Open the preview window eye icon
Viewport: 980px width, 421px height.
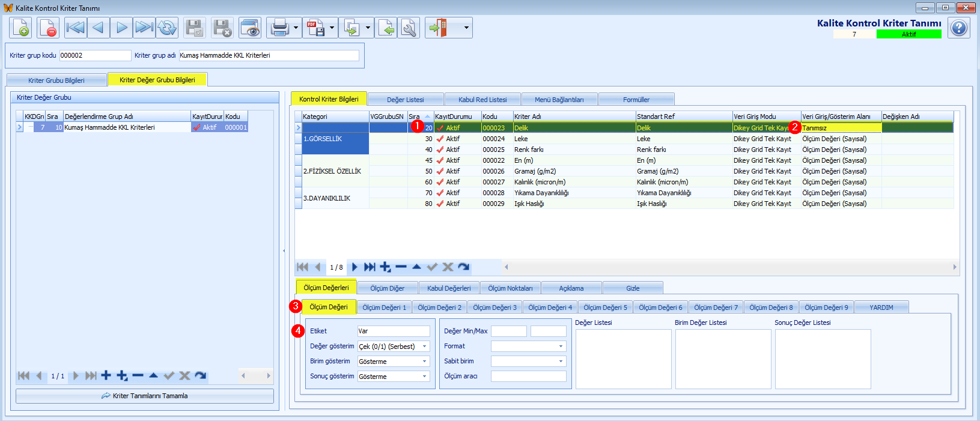pos(250,28)
